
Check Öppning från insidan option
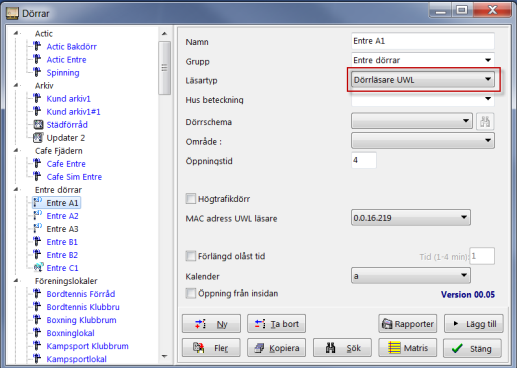coord(190,293)
